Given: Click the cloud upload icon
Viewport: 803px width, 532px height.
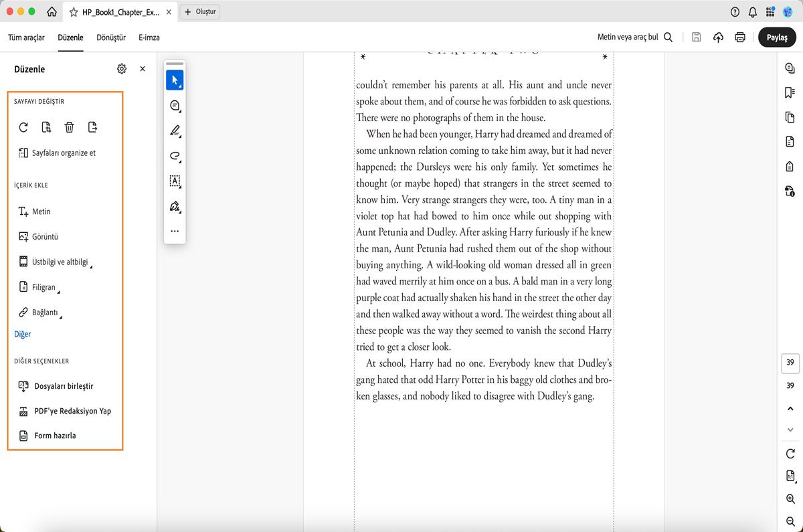Looking at the screenshot, I should (718, 37).
